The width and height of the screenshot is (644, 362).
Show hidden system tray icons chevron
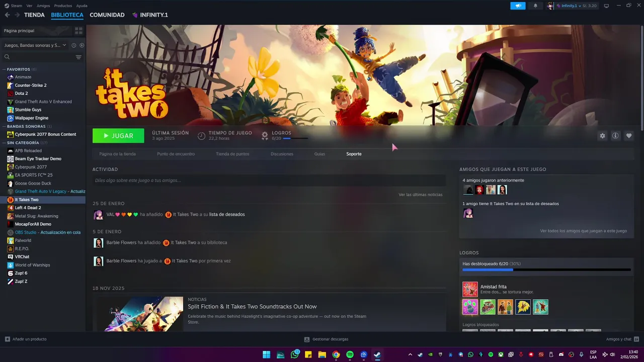410,354
